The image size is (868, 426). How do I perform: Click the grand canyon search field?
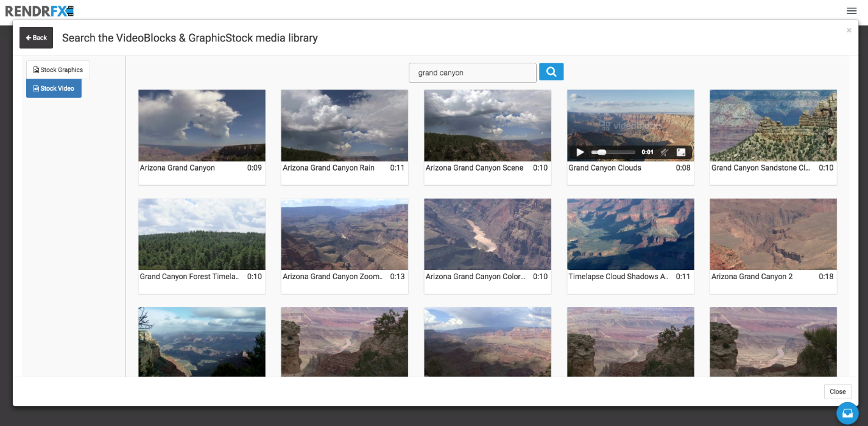[x=472, y=73]
